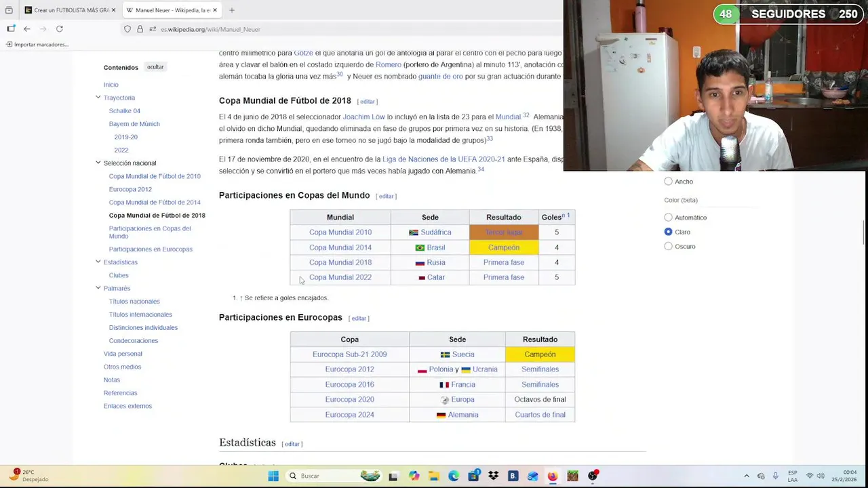Open Microsoft Edge from the taskbar
This screenshot has width=868, height=488.
[x=453, y=476]
